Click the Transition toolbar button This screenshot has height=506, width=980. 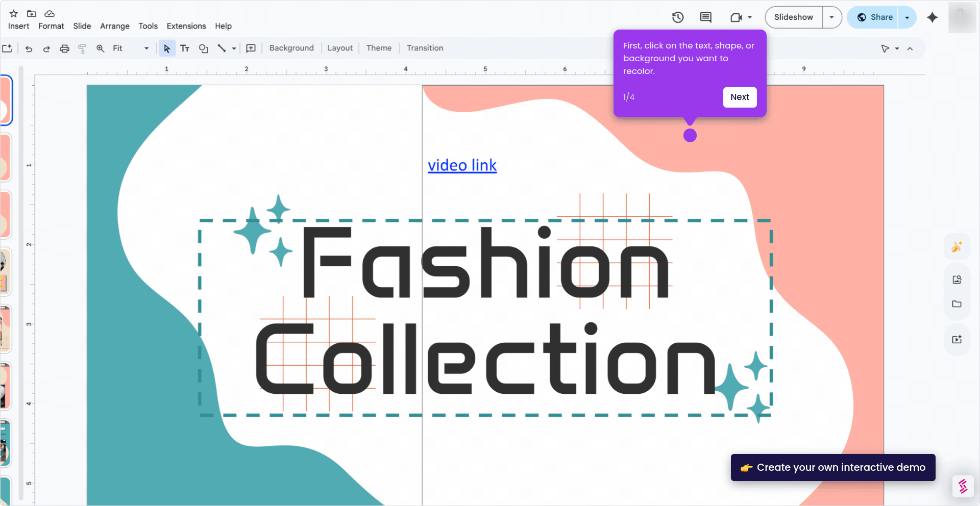click(x=425, y=48)
